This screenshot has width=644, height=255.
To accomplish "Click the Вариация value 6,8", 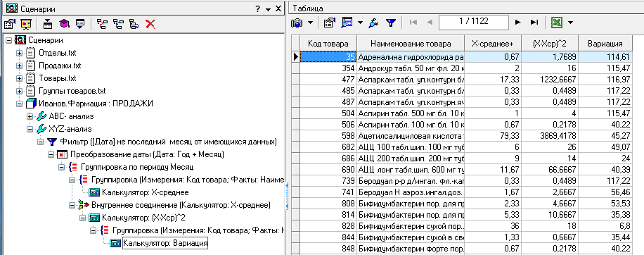I will point(605,227).
